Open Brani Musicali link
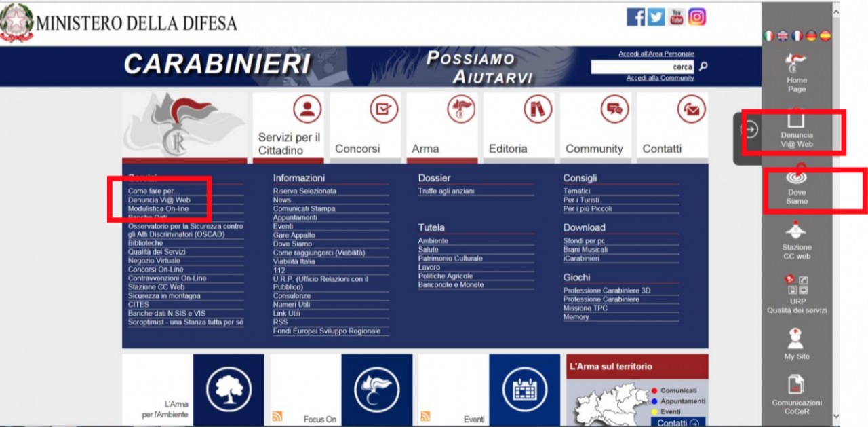 point(585,250)
